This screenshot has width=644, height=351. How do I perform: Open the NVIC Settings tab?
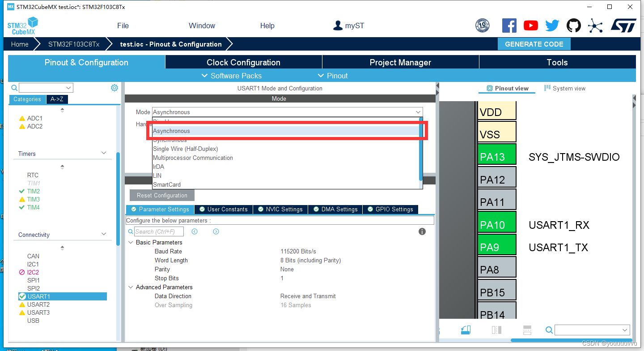(x=280, y=209)
